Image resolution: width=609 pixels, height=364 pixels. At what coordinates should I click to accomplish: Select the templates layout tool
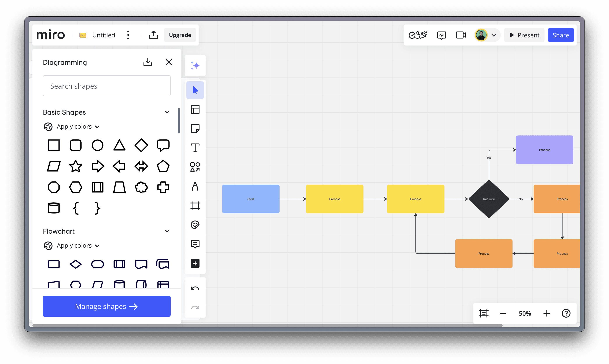195,109
